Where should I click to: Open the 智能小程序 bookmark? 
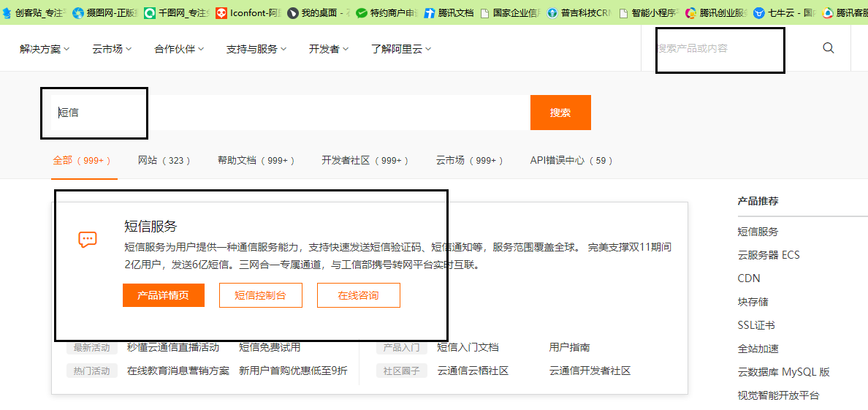click(x=648, y=12)
